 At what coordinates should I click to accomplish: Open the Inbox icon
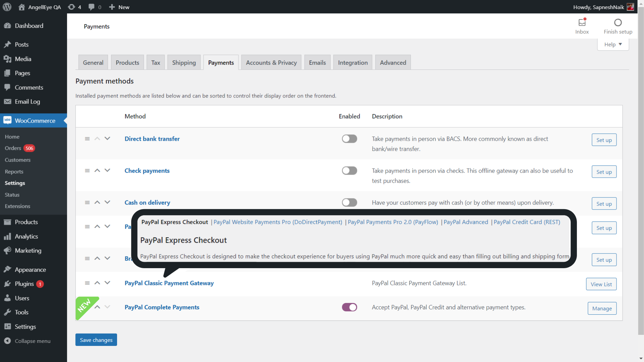click(582, 22)
